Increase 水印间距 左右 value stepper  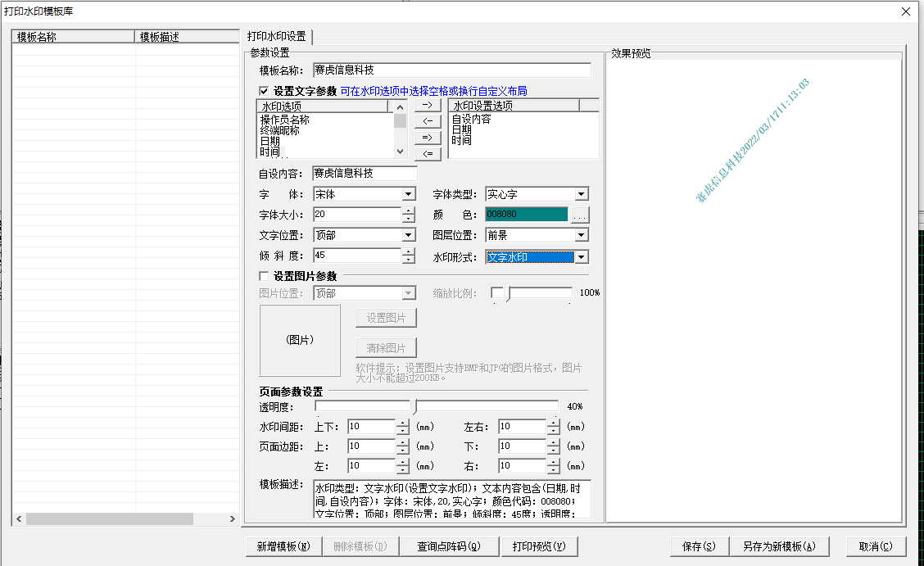[554, 423]
